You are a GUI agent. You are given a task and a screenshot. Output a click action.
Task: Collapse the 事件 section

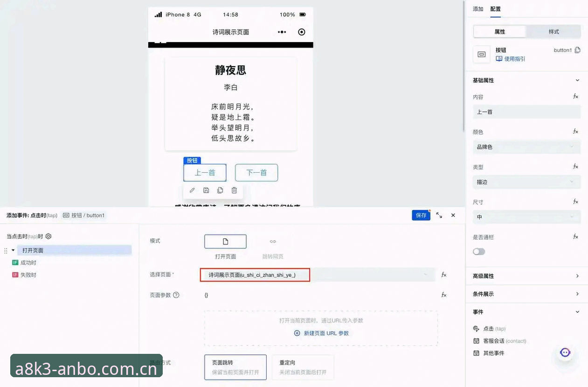pos(577,312)
